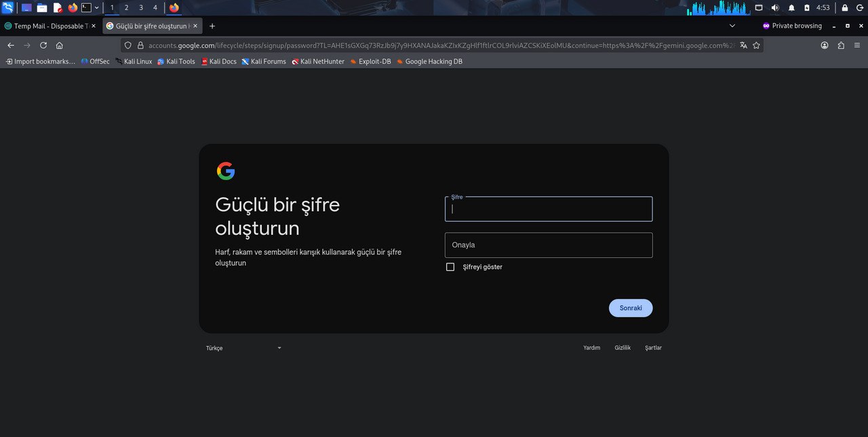Go back to the previous page
The width and height of the screenshot is (868, 437).
coord(11,45)
